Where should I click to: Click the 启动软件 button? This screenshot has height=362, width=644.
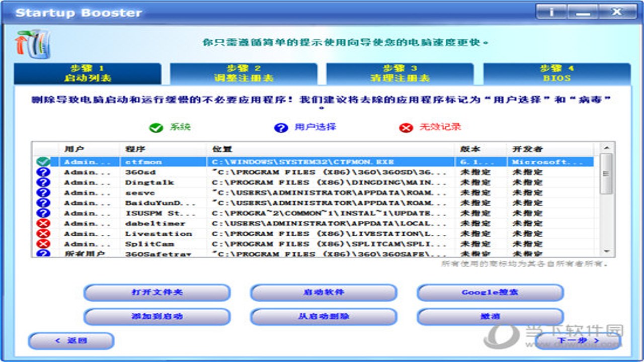click(x=324, y=292)
